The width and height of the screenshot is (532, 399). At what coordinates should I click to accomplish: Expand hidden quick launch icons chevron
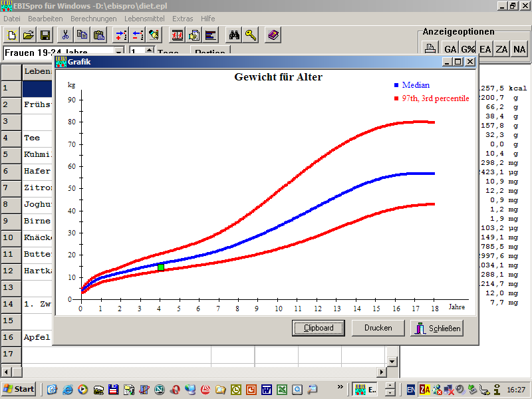click(340, 386)
